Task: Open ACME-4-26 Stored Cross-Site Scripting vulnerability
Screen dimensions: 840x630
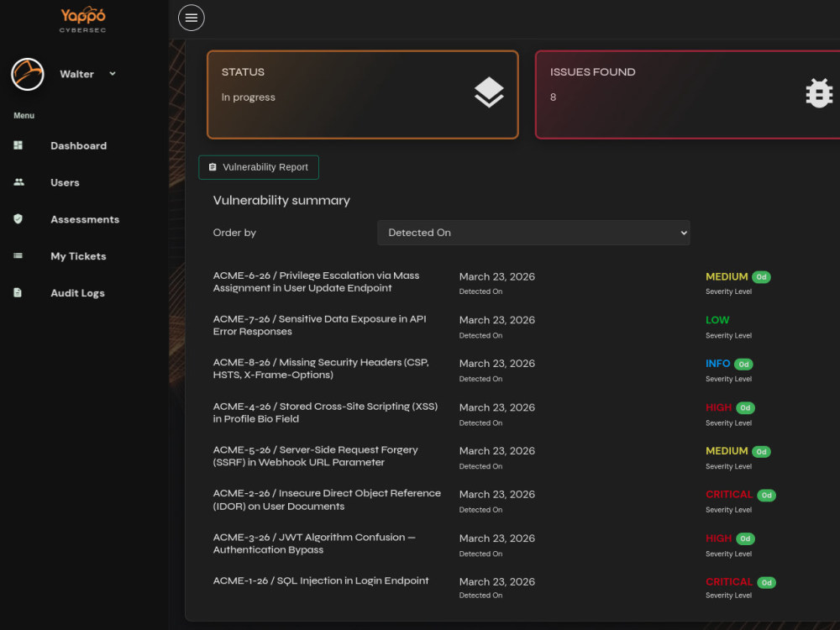Action: (x=325, y=412)
